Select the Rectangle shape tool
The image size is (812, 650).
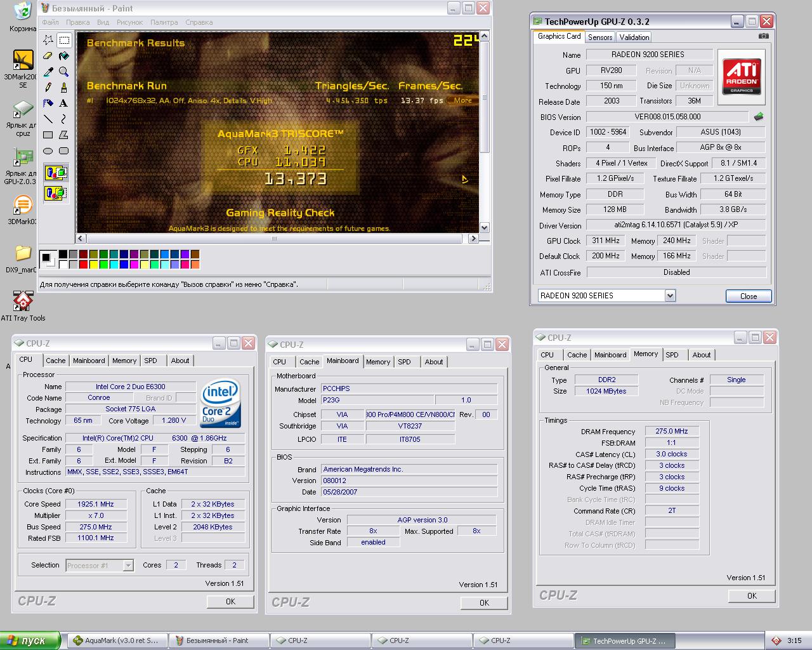(x=48, y=135)
